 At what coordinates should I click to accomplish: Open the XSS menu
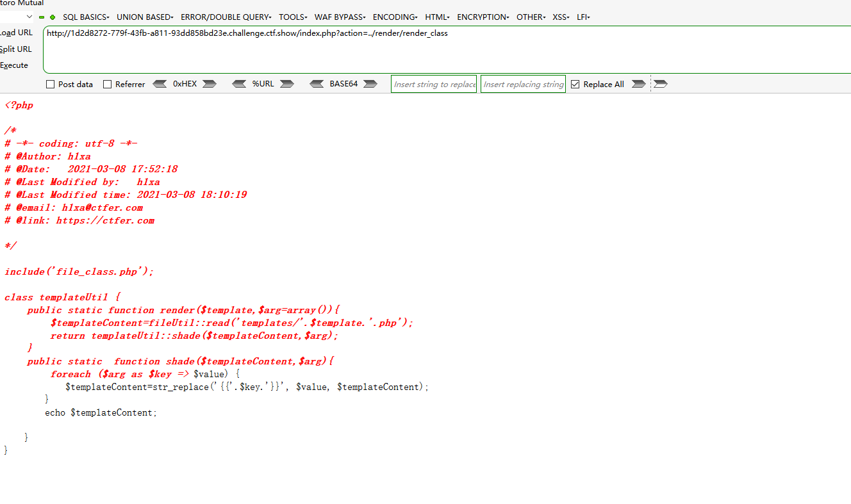[x=560, y=17]
